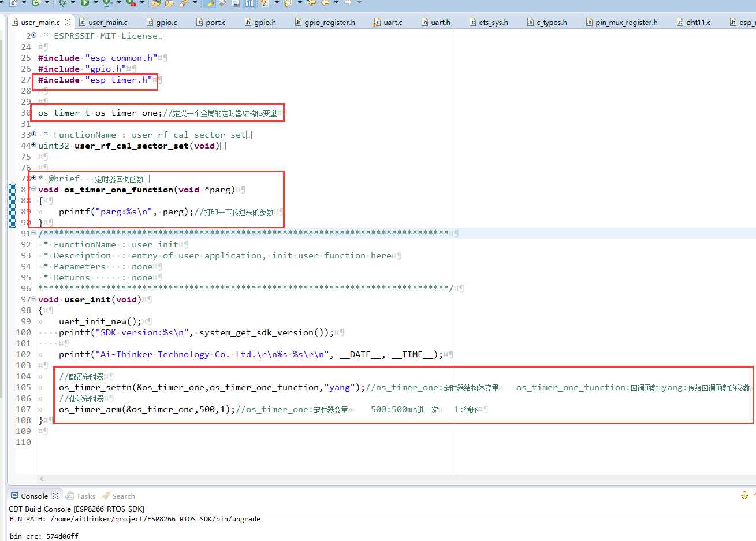Click the os_timer_arm call on line 107
This screenshot has height=541, width=756.
point(147,409)
